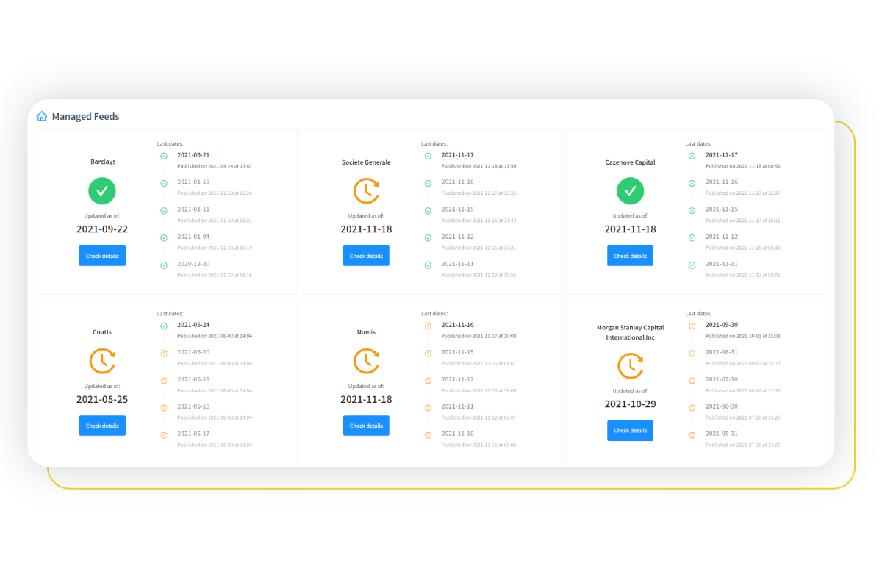Image resolution: width=882 pixels, height=588 pixels.
Task: Click the clock icon on Morgan Stanley Capital card
Action: click(x=630, y=366)
